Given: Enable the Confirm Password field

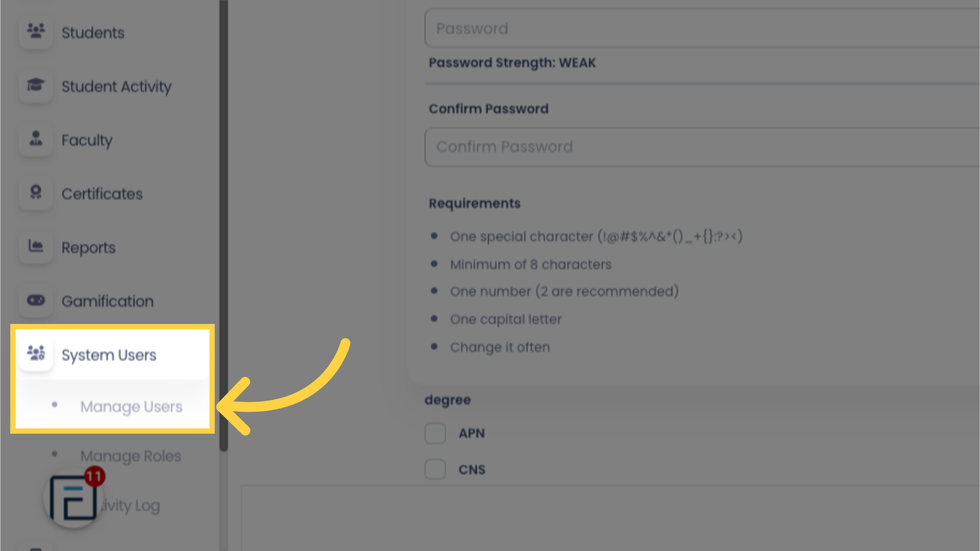Looking at the screenshot, I should coord(703,146).
